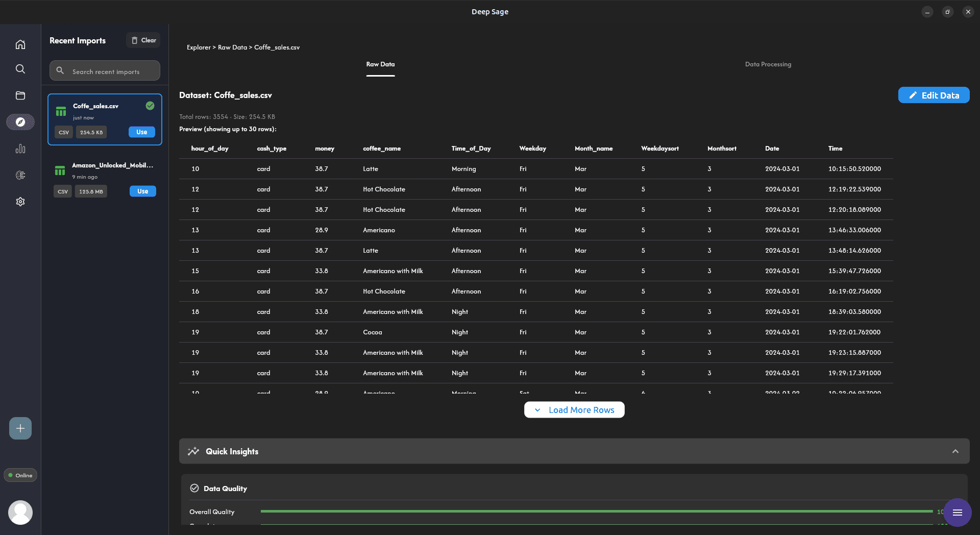Toggle the Online status indicator
The image size is (980, 535).
pos(20,475)
